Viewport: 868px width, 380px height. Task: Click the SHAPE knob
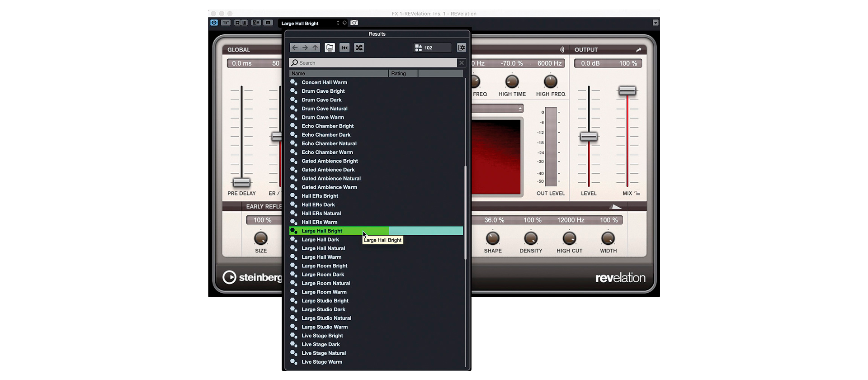(x=493, y=238)
